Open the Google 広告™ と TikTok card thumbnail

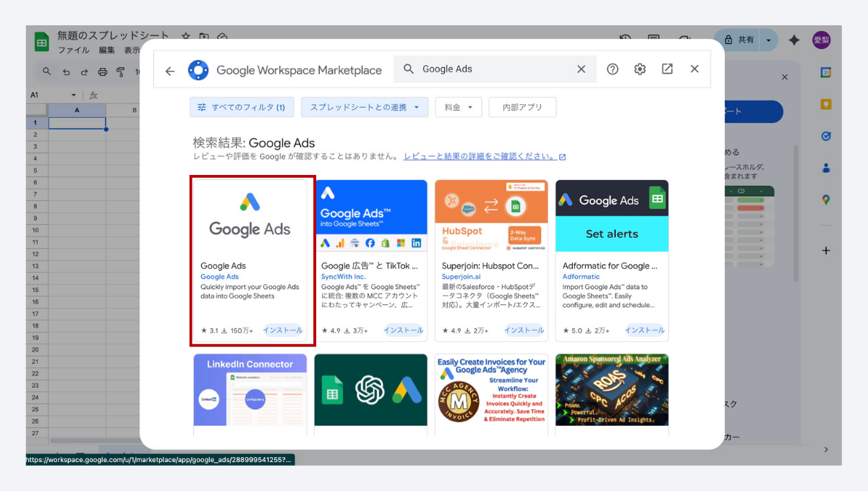371,215
